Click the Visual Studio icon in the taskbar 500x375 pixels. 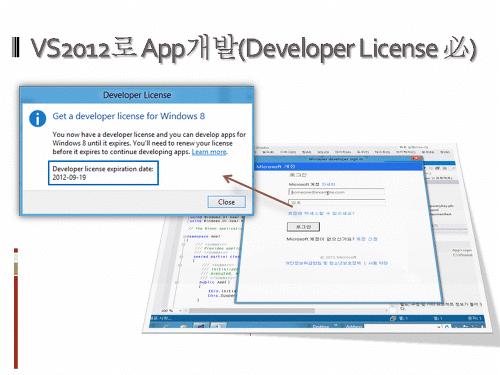(x=200, y=326)
